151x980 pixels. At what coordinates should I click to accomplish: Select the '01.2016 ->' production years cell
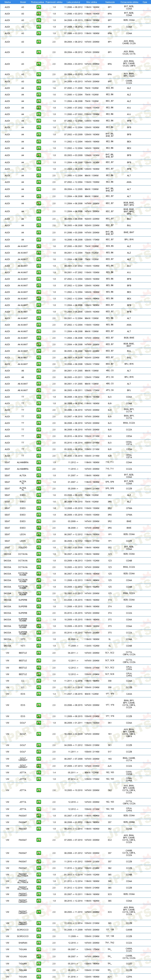(x=73, y=977)
